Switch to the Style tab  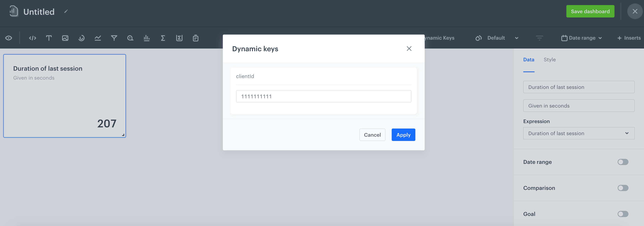pyautogui.click(x=550, y=59)
